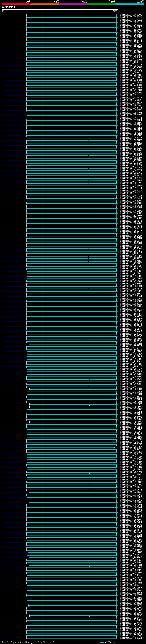
Task: Click the UniRef100_C1BKE1 hit label
Action: (x=131, y=620)
